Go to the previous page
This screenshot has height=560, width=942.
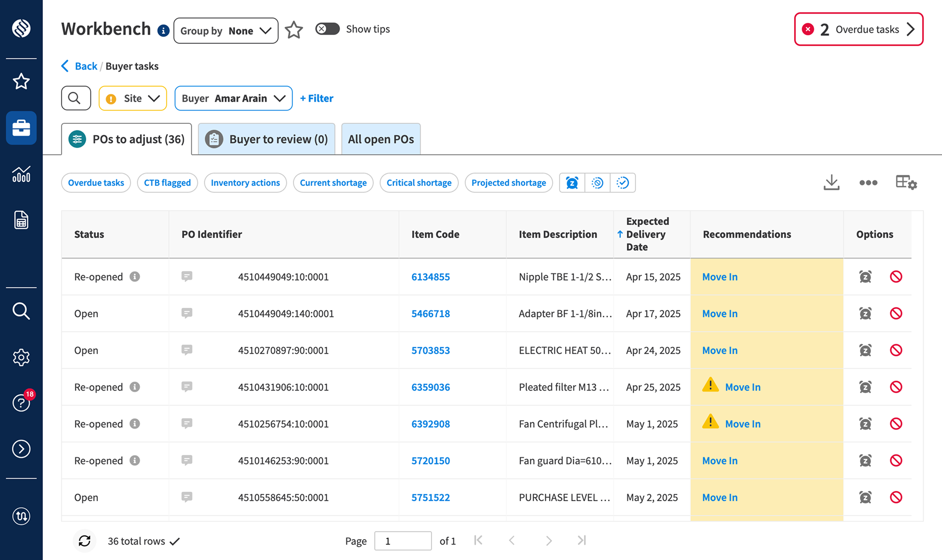coord(512,540)
